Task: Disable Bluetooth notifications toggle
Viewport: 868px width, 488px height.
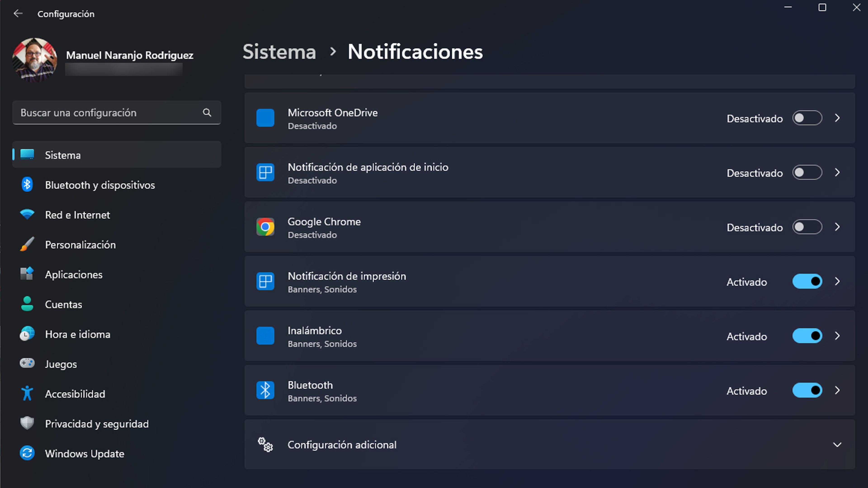Action: 807,390
